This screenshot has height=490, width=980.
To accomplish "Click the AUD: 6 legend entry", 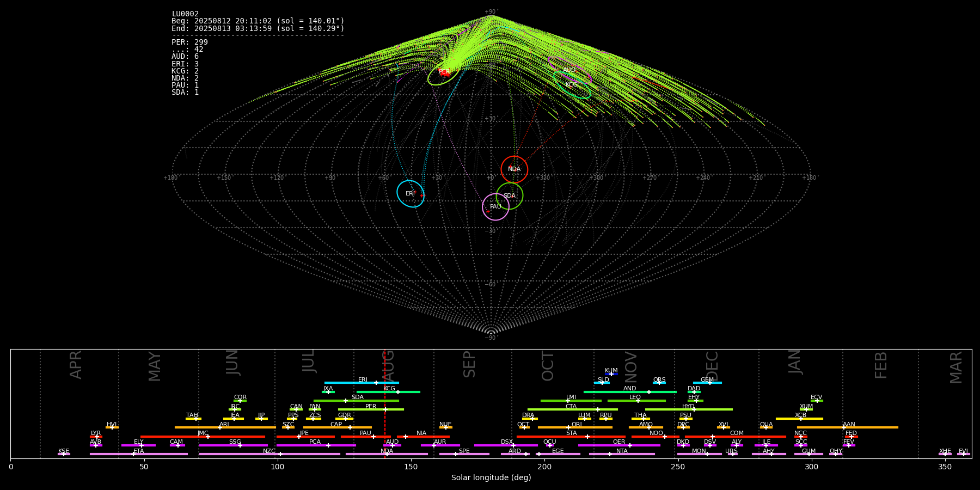I will click(185, 57).
